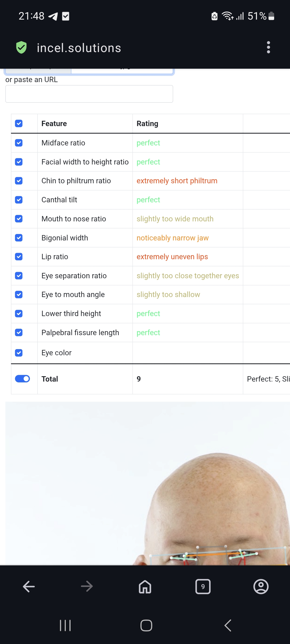
Task: Tap the browser forward arrow
Action: 87,587
